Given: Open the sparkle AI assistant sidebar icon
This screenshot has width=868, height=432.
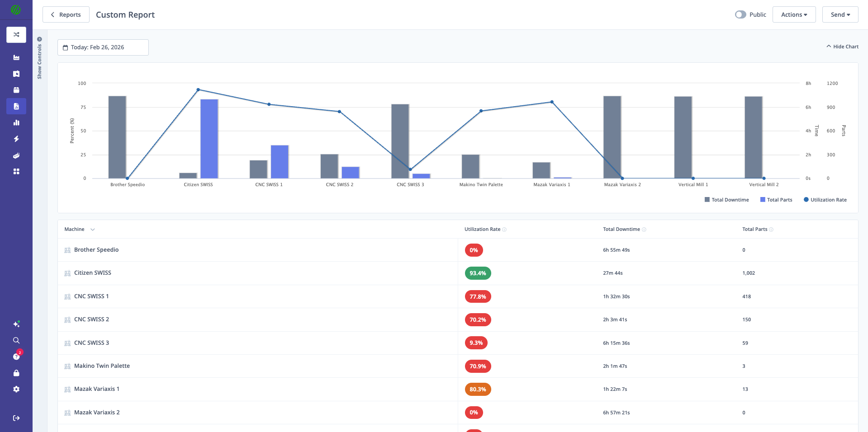Looking at the screenshot, I should coord(16,324).
